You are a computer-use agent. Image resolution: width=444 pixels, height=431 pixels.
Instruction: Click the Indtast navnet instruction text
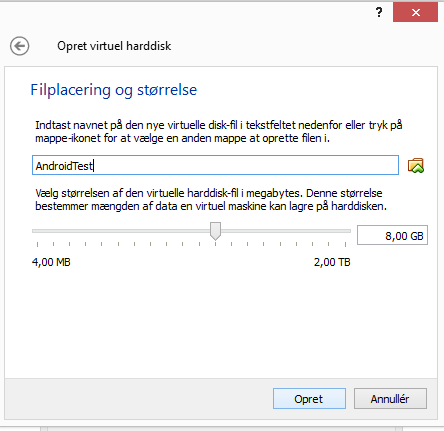point(219,131)
